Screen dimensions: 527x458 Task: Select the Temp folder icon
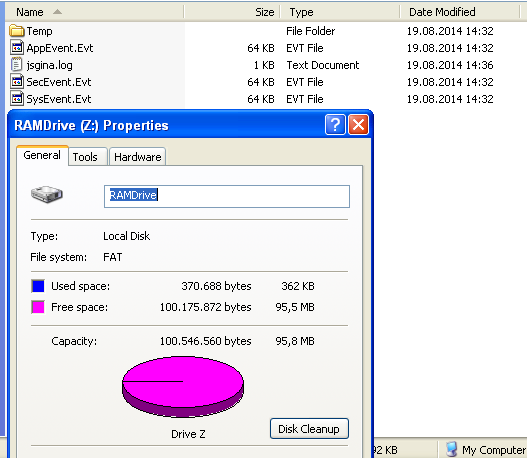click(x=16, y=31)
